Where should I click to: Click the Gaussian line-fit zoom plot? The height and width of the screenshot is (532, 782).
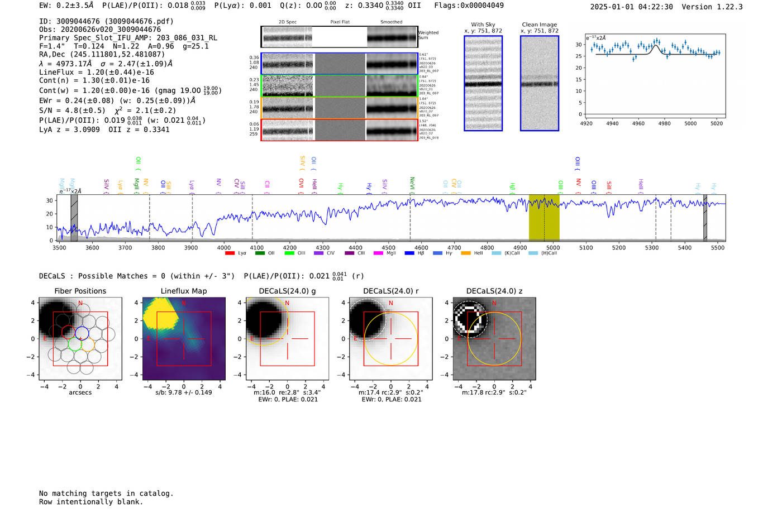click(x=655, y=76)
